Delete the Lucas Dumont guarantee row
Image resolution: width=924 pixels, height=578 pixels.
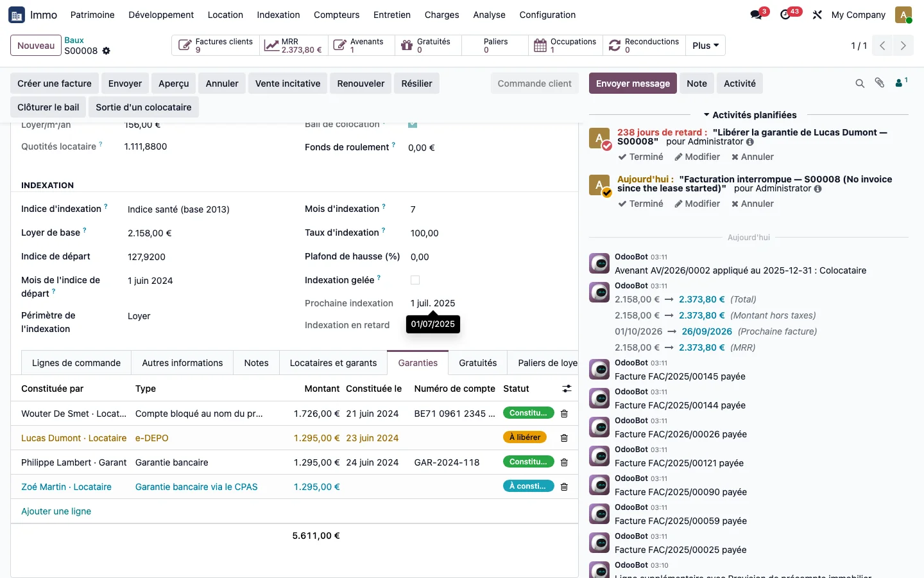click(x=564, y=438)
